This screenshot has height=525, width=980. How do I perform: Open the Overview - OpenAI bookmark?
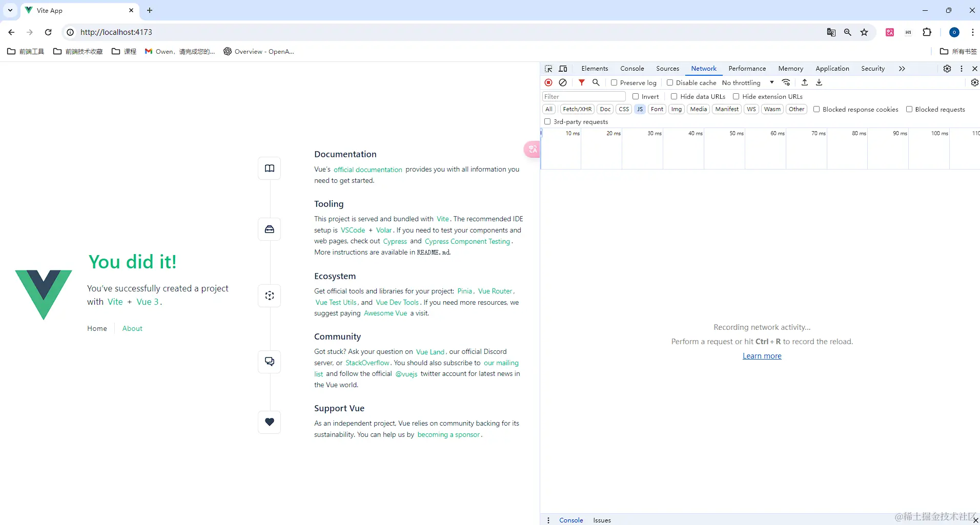click(259, 51)
